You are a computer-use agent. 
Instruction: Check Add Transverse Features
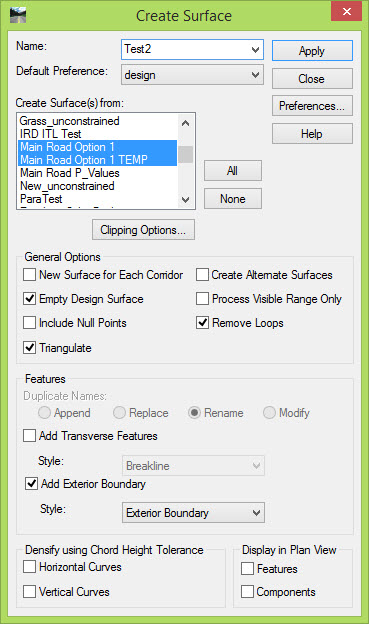coord(29,435)
